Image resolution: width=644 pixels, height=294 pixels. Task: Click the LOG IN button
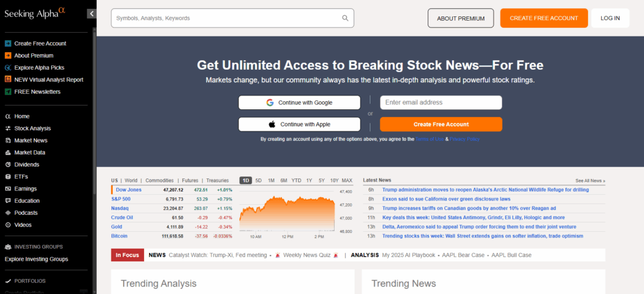click(610, 18)
